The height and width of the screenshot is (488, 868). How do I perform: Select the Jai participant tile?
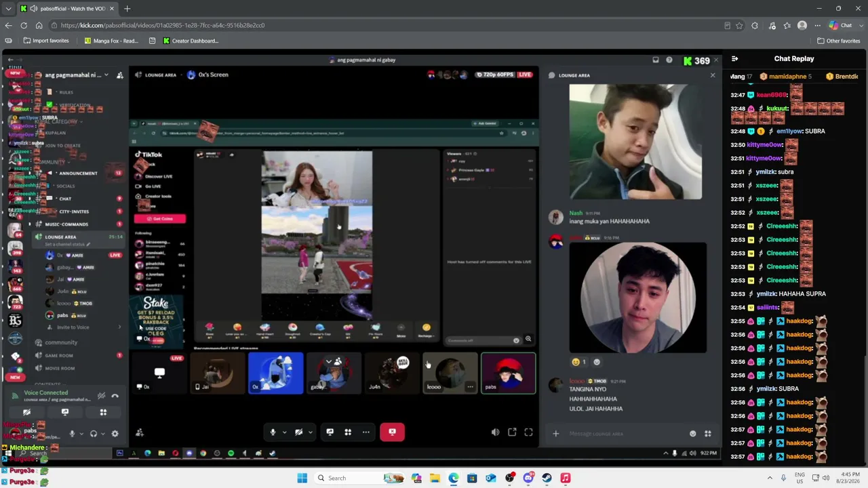pyautogui.click(x=218, y=373)
